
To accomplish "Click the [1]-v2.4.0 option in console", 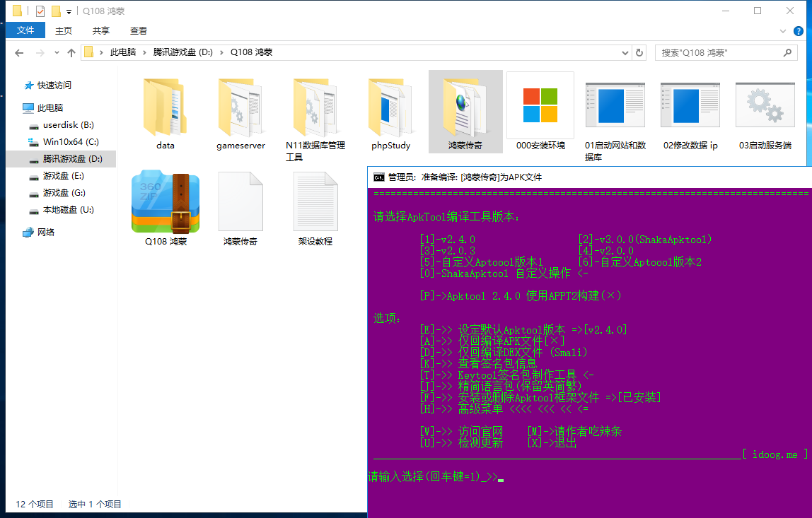I will (448, 240).
